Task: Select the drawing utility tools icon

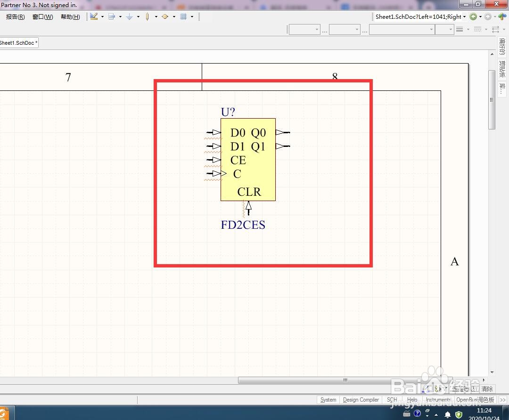Action: tap(94, 16)
